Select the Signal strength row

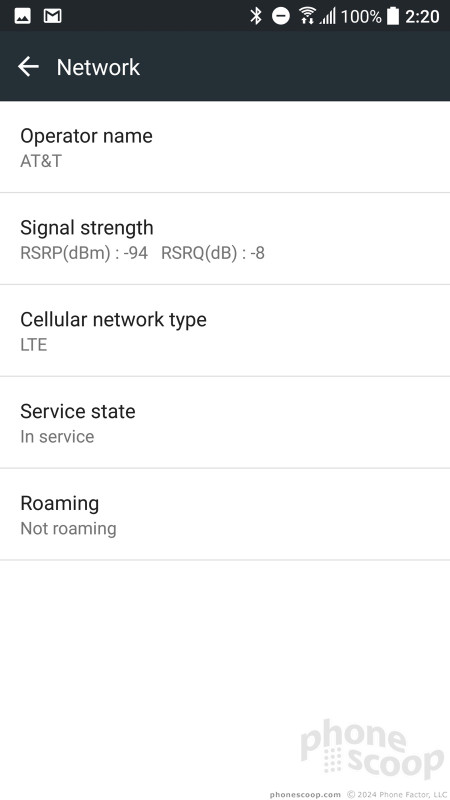(x=225, y=239)
